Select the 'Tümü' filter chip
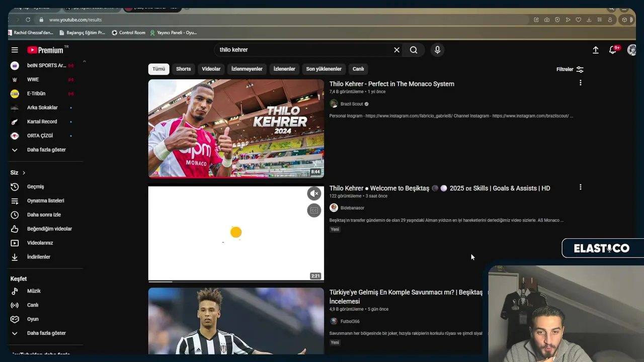Viewport: 644px width, 362px height. pyautogui.click(x=159, y=69)
